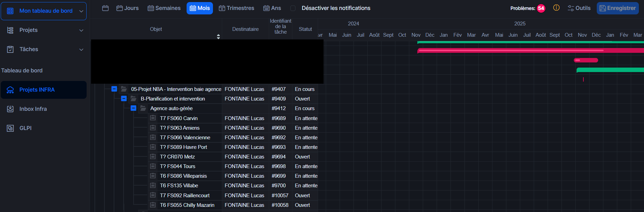Viewport: 644px width, 212px height.
Task: Click the long red Gantt bar
Action: (531, 50)
